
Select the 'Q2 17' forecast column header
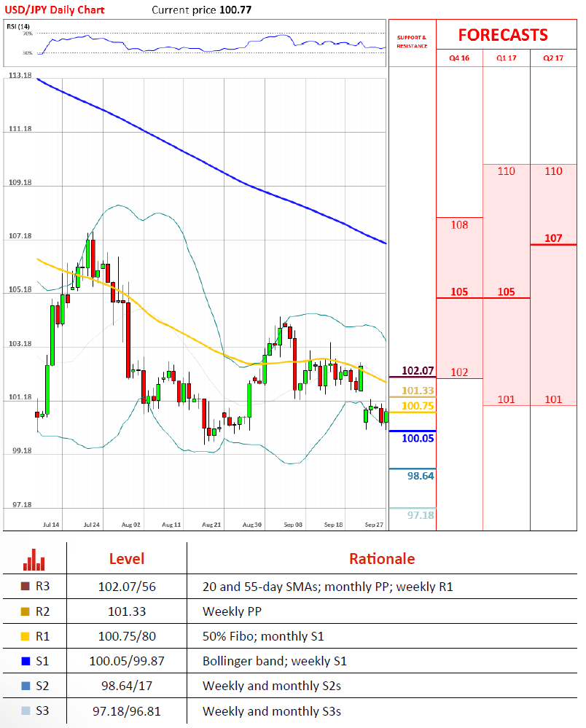point(553,58)
